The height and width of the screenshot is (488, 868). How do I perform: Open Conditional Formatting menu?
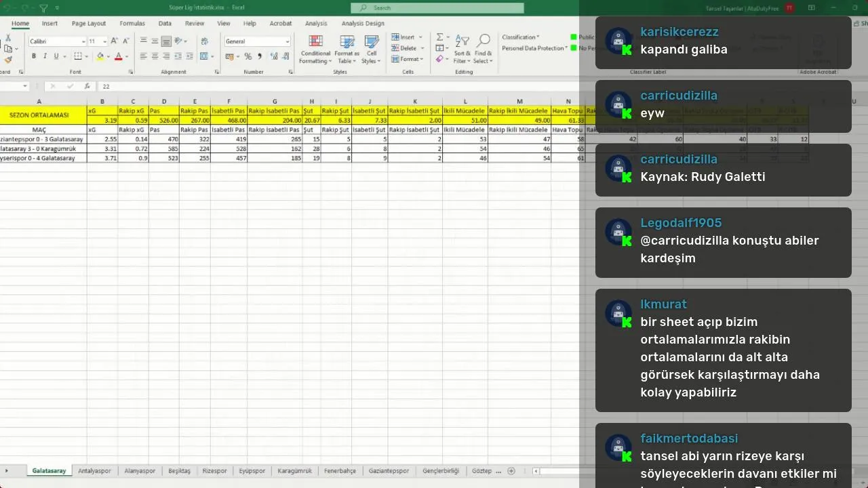tap(315, 49)
